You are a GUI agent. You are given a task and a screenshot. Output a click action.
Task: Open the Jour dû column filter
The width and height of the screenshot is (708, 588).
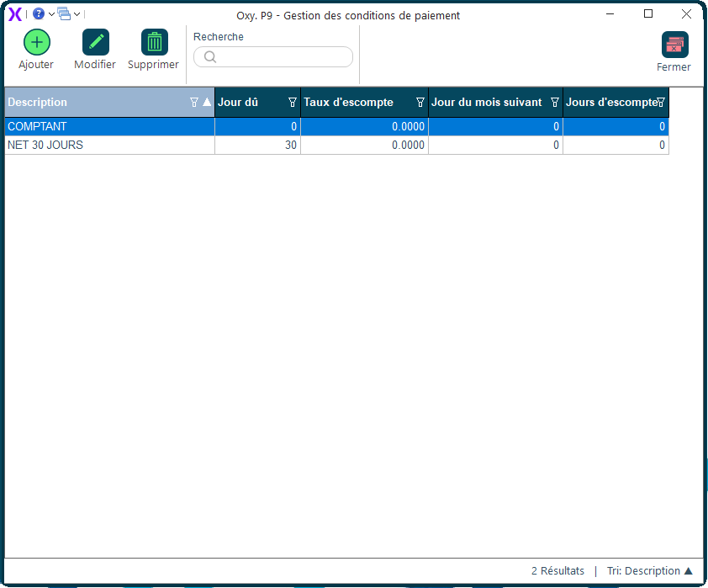click(x=293, y=103)
